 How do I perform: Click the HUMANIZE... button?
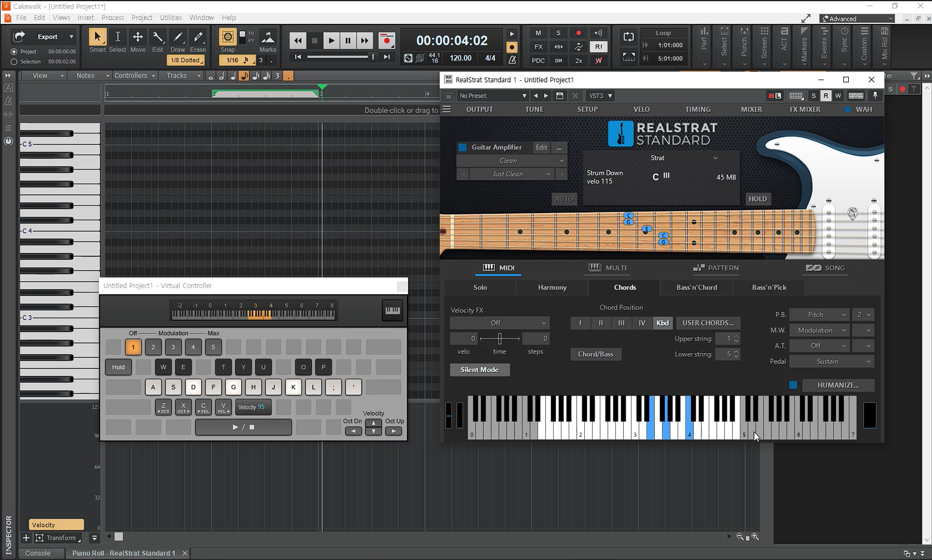[x=838, y=385]
